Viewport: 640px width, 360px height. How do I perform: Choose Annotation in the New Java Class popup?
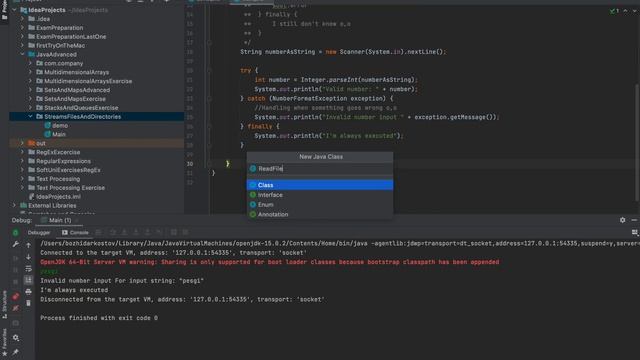(x=320, y=214)
